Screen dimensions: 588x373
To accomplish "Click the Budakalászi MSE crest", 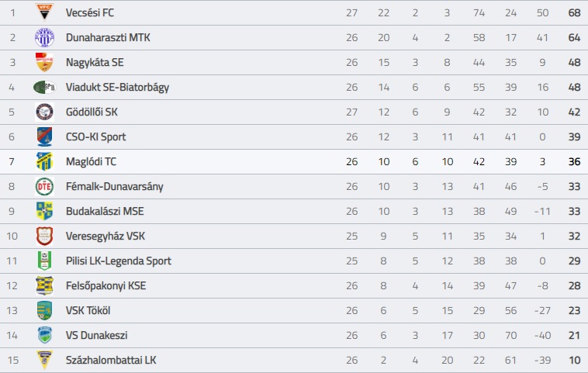I will coord(44,211).
